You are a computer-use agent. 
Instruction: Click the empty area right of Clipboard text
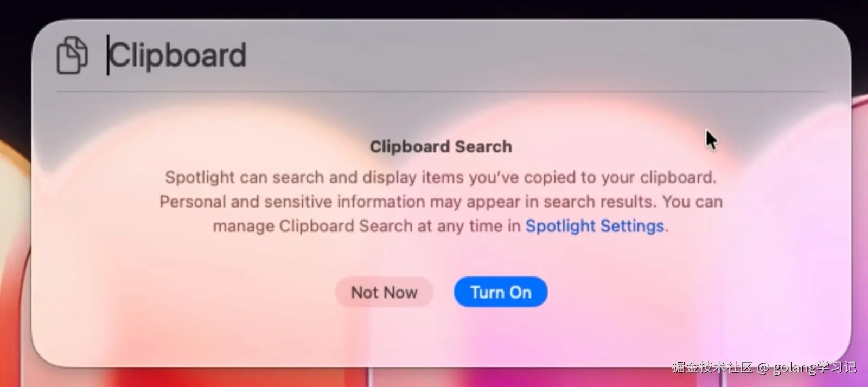click(x=537, y=55)
